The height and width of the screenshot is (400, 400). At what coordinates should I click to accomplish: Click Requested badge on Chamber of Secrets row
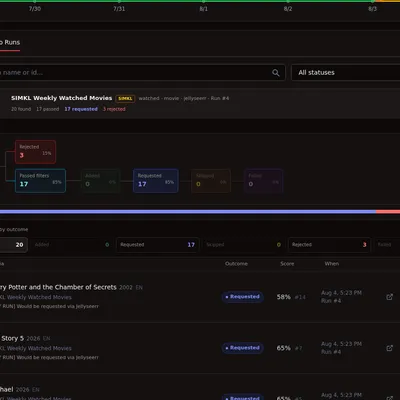pos(243,297)
